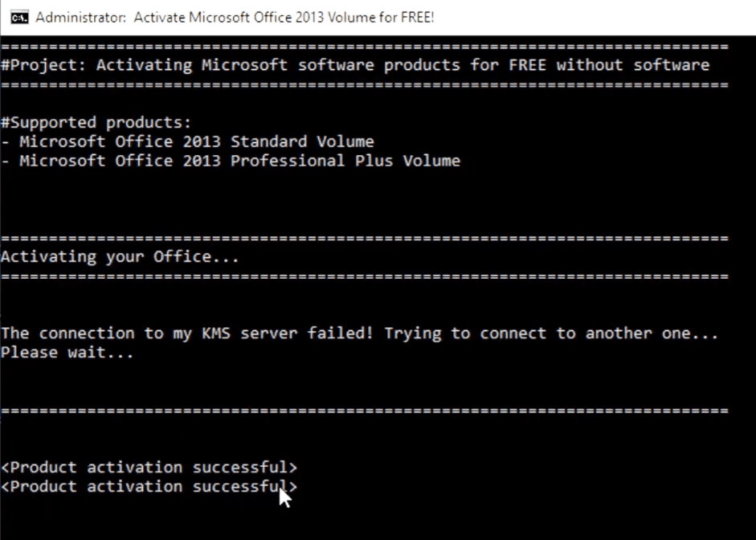Click the separator line below Activating your Office
This screenshot has height=540, width=756.
tap(362, 275)
